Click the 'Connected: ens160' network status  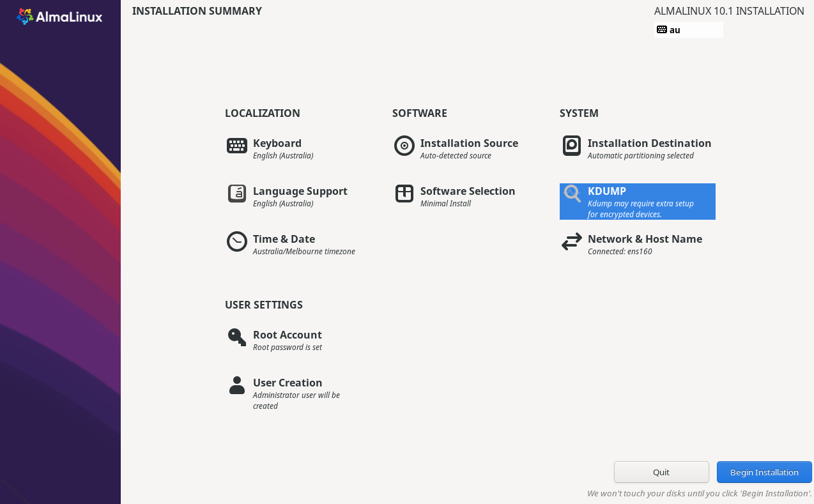coord(620,252)
